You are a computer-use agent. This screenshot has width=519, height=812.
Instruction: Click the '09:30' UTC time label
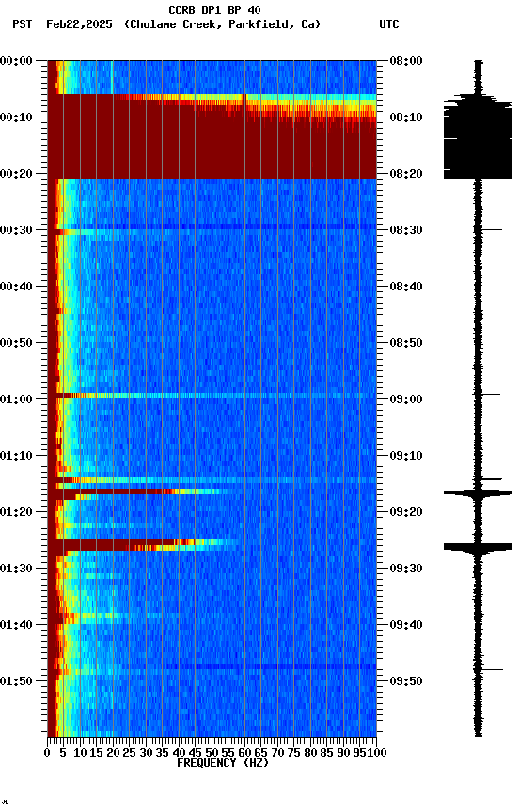pos(405,569)
